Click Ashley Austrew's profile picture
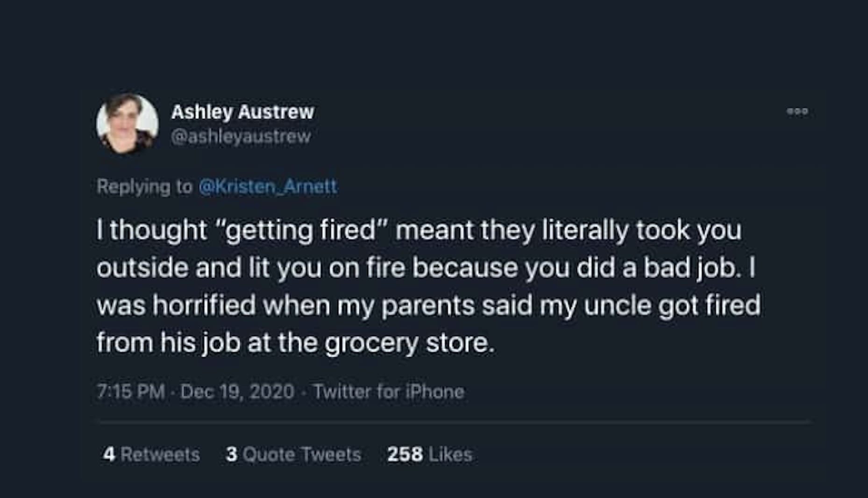Viewport: 868px width, 498px height. coord(127,124)
